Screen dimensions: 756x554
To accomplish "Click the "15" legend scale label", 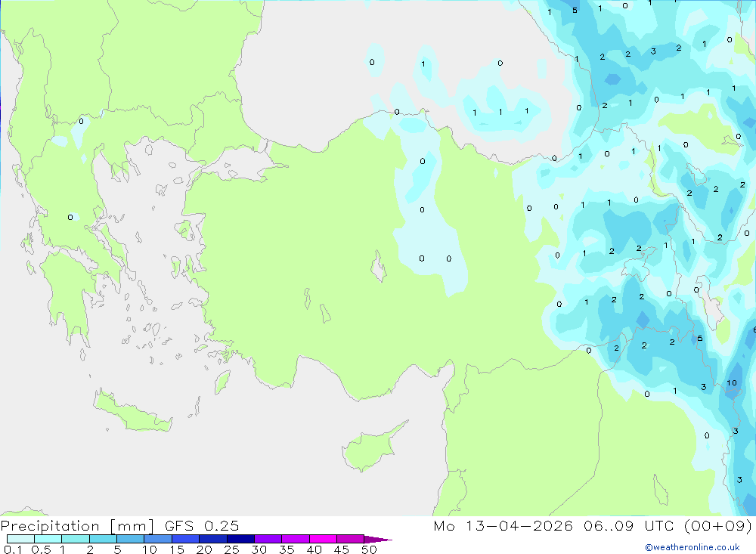I will click(x=177, y=549).
